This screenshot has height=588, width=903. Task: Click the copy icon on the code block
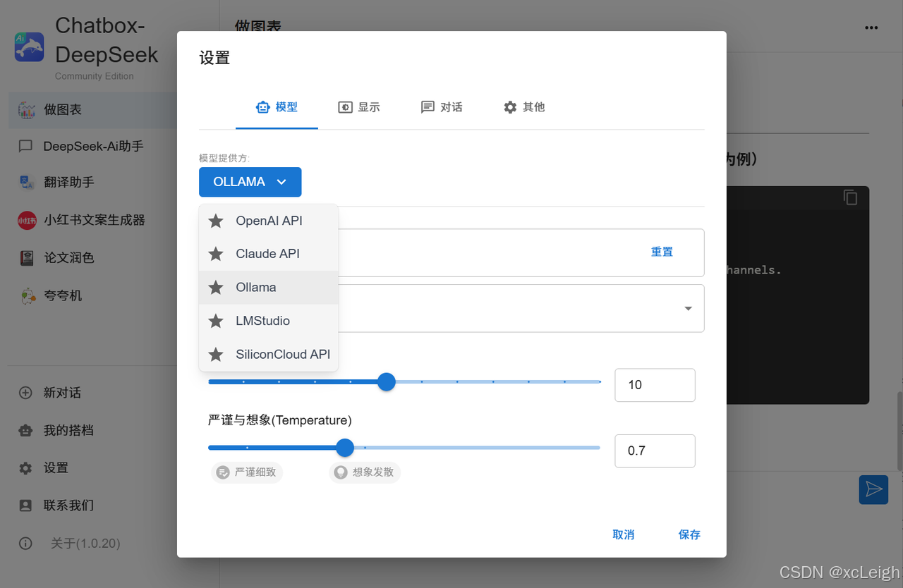851,197
